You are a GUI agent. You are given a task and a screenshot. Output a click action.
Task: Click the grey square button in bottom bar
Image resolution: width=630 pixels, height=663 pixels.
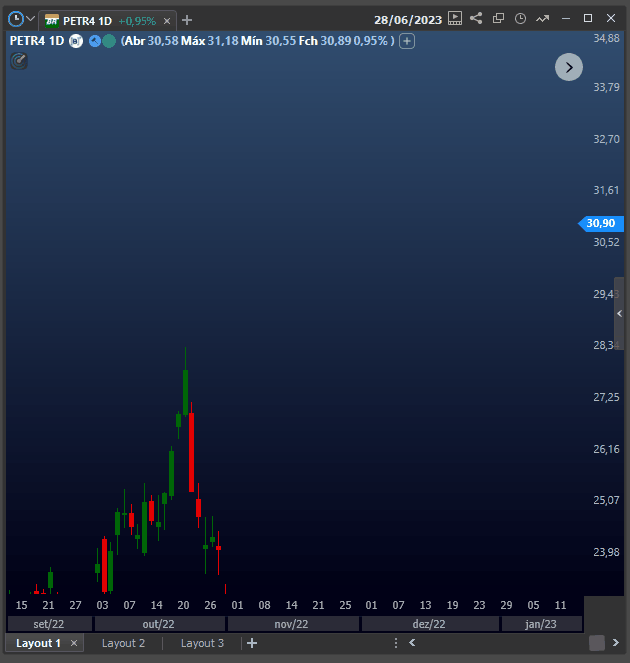(x=597, y=643)
